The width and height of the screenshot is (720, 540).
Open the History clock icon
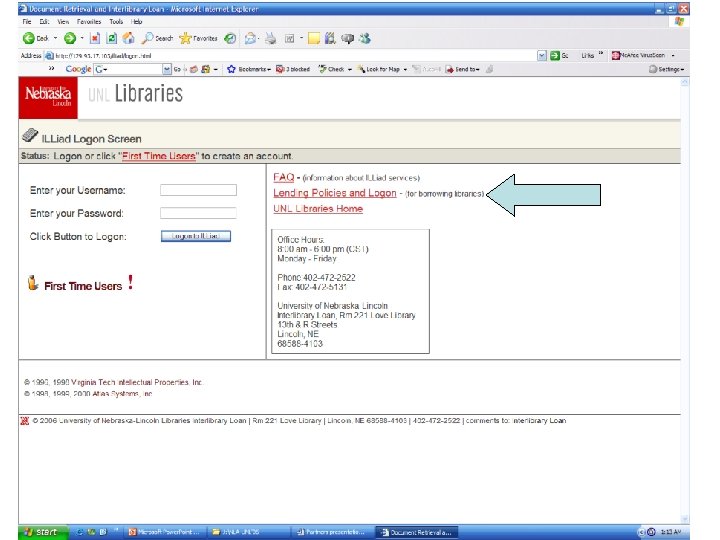[230, 39]
